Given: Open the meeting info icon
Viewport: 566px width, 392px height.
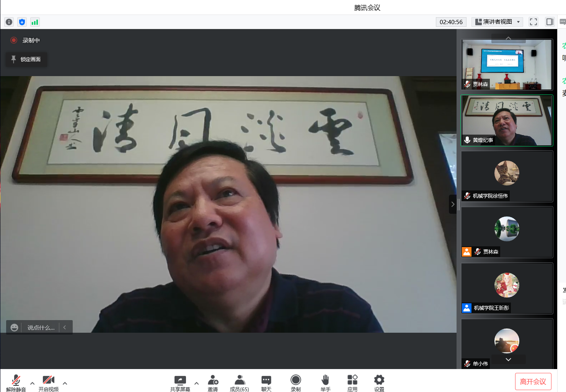Looking at the screenshot, I should point(9,22).
